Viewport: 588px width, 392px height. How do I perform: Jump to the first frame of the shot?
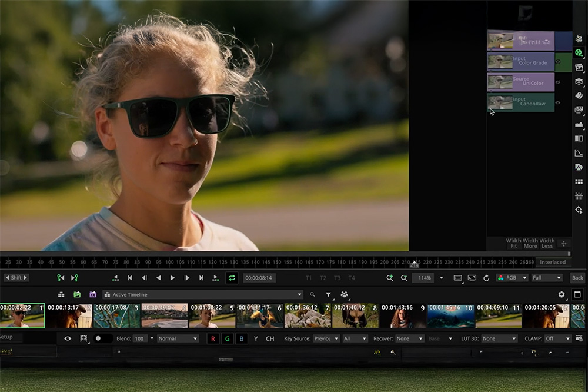pyautogui.click(x=130, y=278)
